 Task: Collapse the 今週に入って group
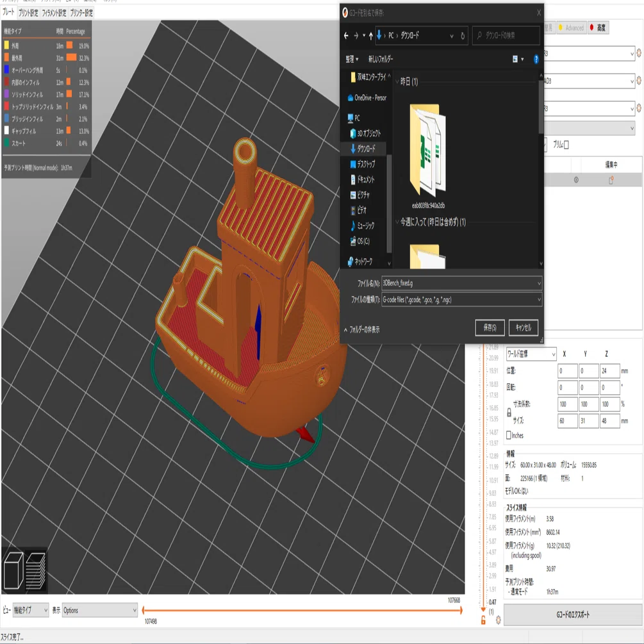coord(397,222)
